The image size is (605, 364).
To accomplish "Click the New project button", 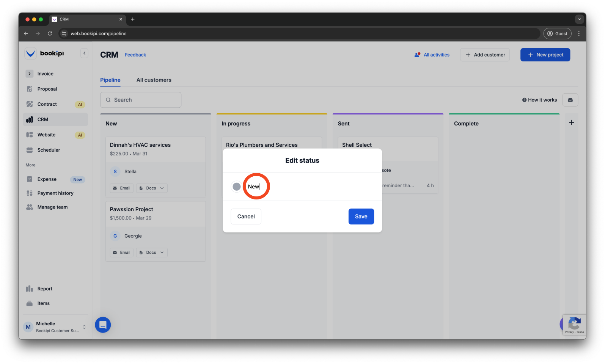I will click(545, 55).
